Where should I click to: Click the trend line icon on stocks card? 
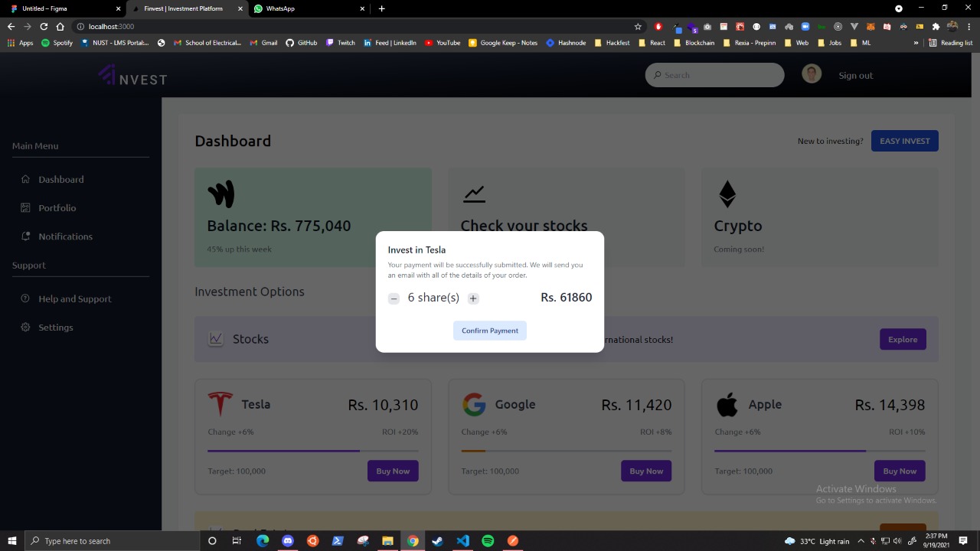(474, 194)
